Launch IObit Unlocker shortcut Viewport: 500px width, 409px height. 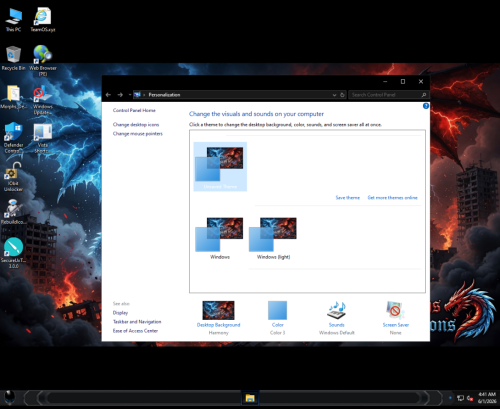point(13,177)
